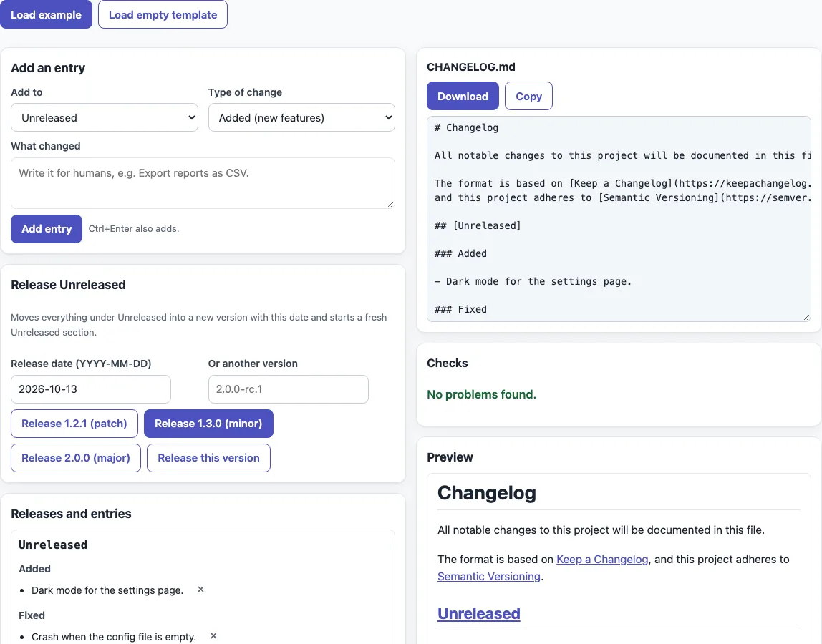Click 'Dark mode for the settings page.' list entry
Screen dimensions: 822x644
point(107,590)
